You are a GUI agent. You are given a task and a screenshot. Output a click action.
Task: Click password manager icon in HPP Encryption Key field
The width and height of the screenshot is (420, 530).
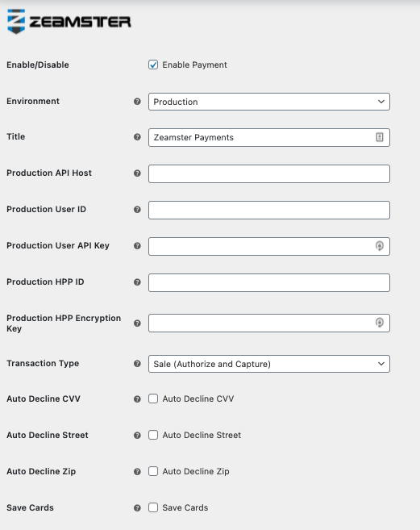[380, 323]
